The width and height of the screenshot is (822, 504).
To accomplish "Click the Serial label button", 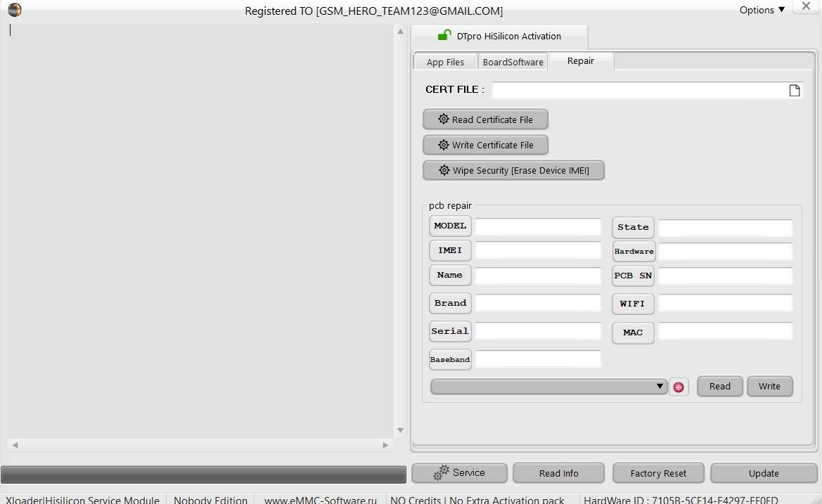I will point(450,331).
